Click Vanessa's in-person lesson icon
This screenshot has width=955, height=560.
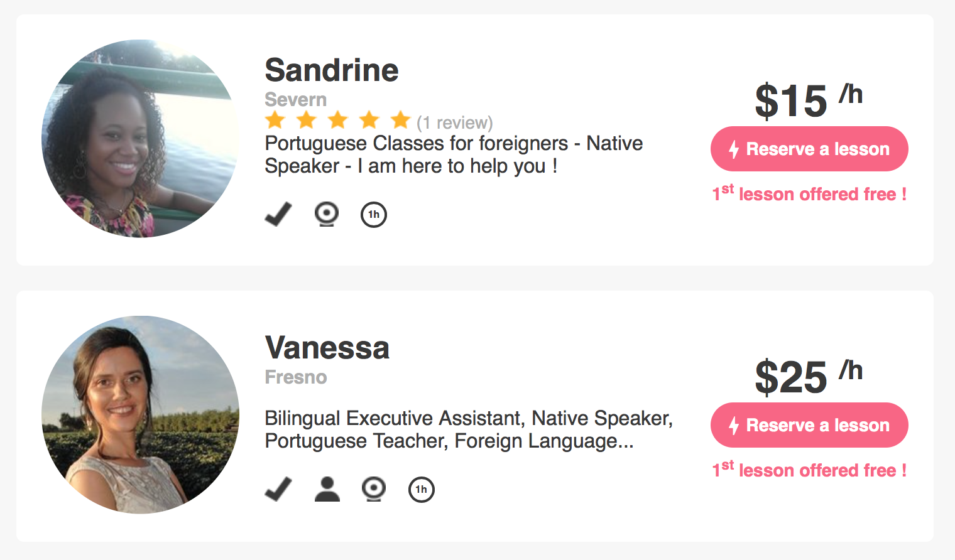[x=327, y=489]
